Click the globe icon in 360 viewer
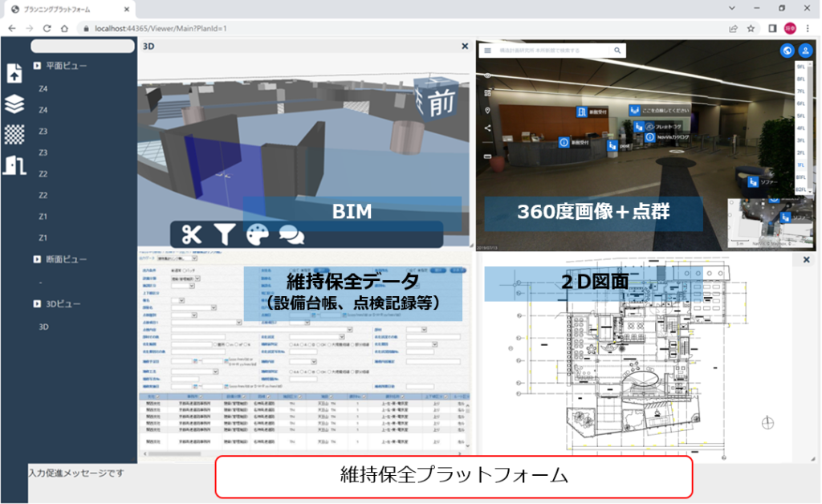The height and width of the screenshot is (504, 822). [x=787, y=50]
